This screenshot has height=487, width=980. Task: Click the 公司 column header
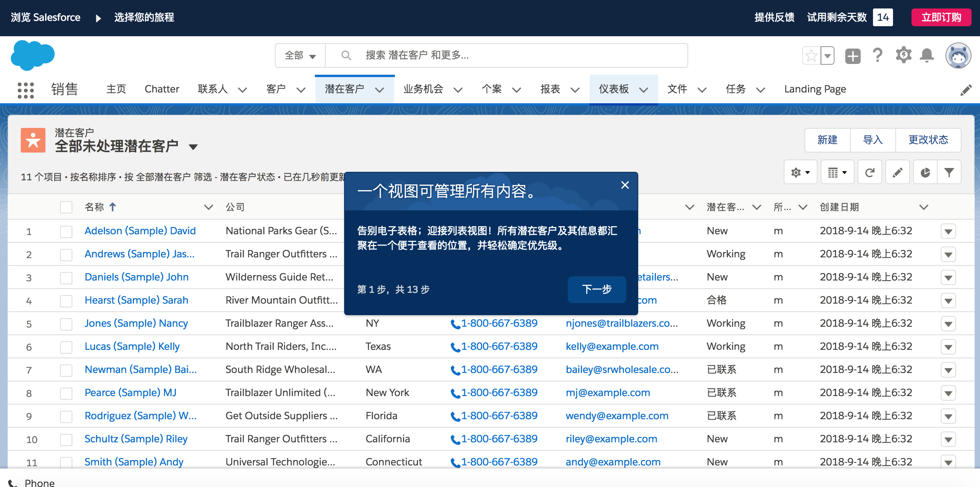pos(235,207)
